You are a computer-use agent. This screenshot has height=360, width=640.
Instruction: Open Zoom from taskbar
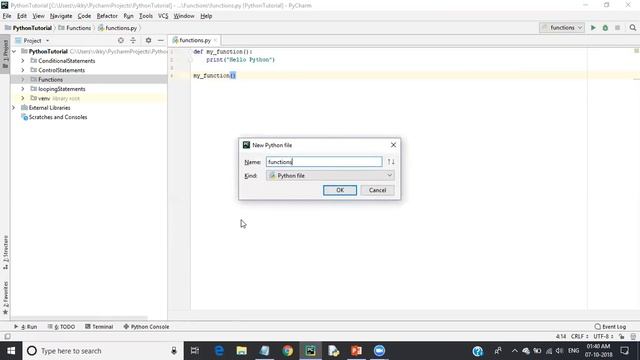379,351
